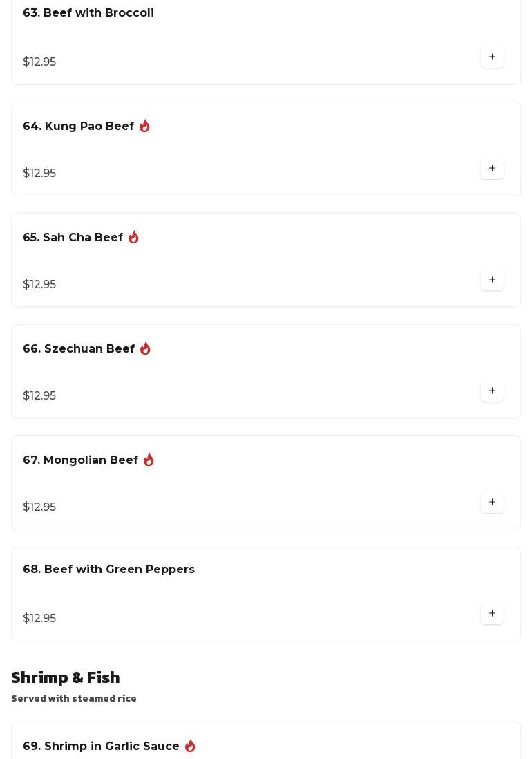Open the 63. Beef with Broccoli item
The height and width of the screenshot is (759, 532).
click(x=88, y=12)
